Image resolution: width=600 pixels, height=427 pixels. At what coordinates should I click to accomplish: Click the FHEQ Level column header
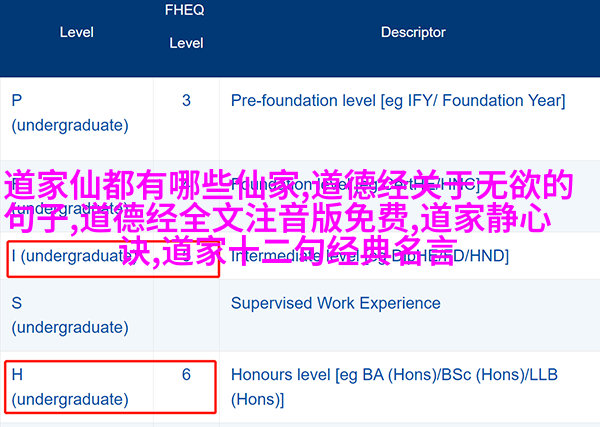pyautogui.click(x=185, y=26)
